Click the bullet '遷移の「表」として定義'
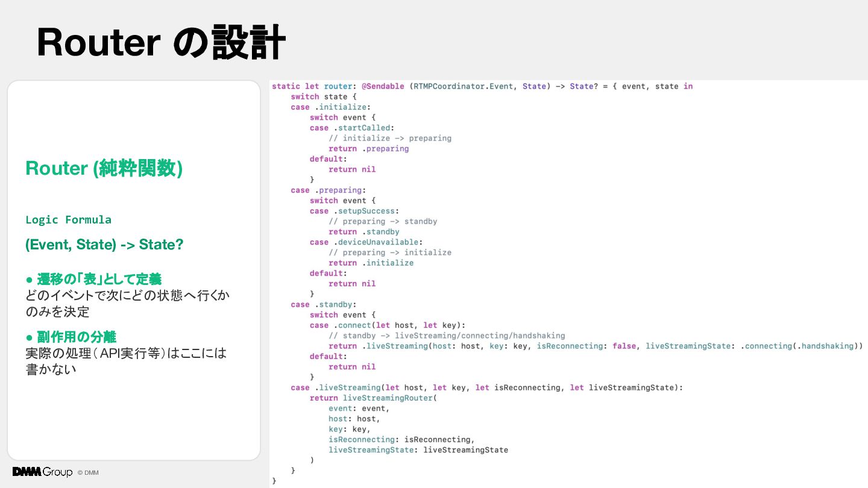Image resolution: width=868 pixels, height=488 pixels. (x=93, y=279)
